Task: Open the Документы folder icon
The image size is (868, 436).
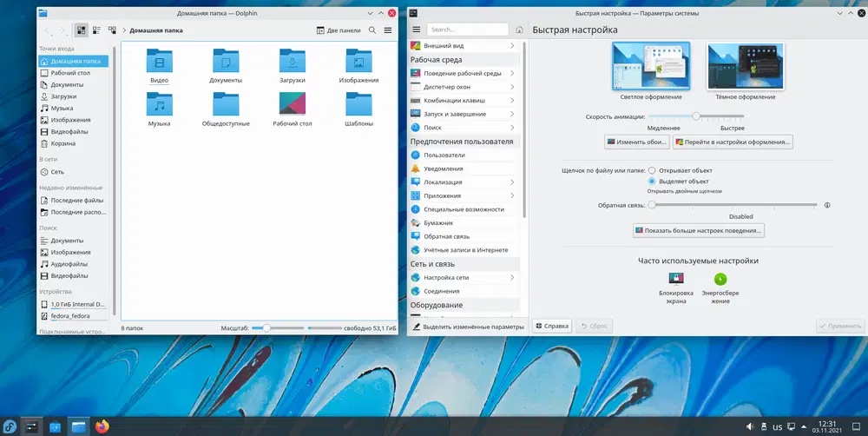Action: [x=226, y=66]
